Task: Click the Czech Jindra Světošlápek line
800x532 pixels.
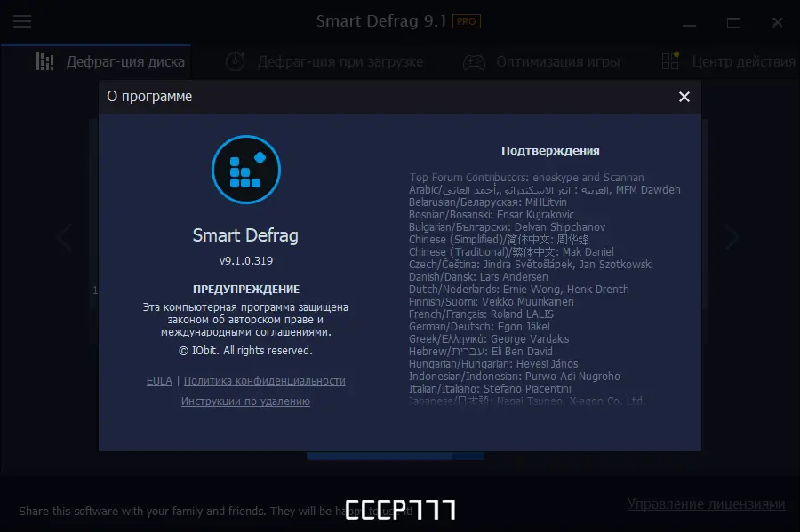Action: pos(531,265)
